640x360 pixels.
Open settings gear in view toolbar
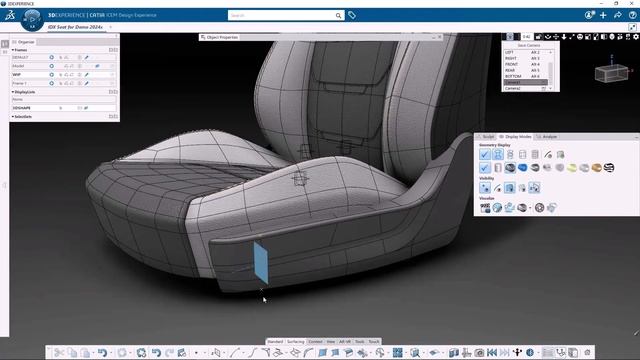point(636,37)
